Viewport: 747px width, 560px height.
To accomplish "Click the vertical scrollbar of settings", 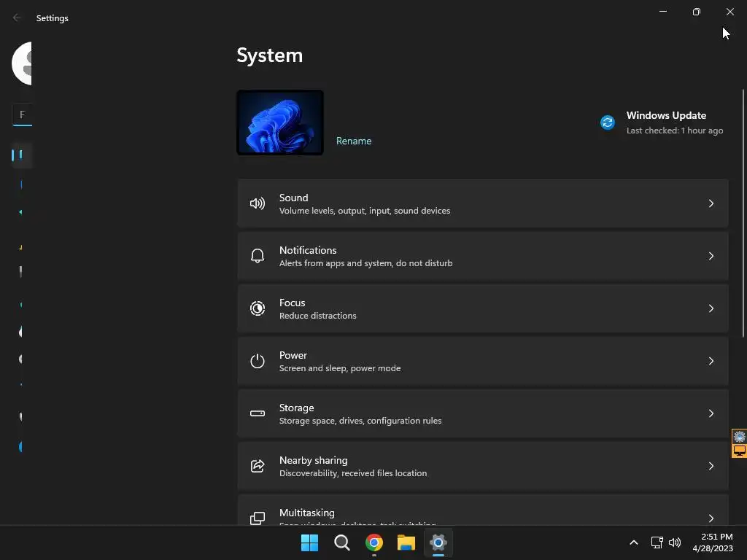I will (x=743, y=213).
